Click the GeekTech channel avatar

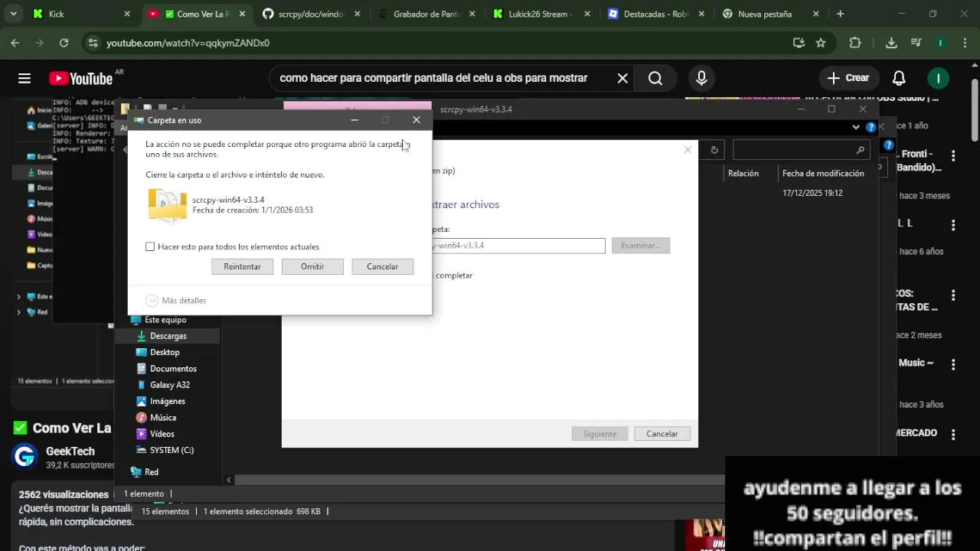click(24, 457)
